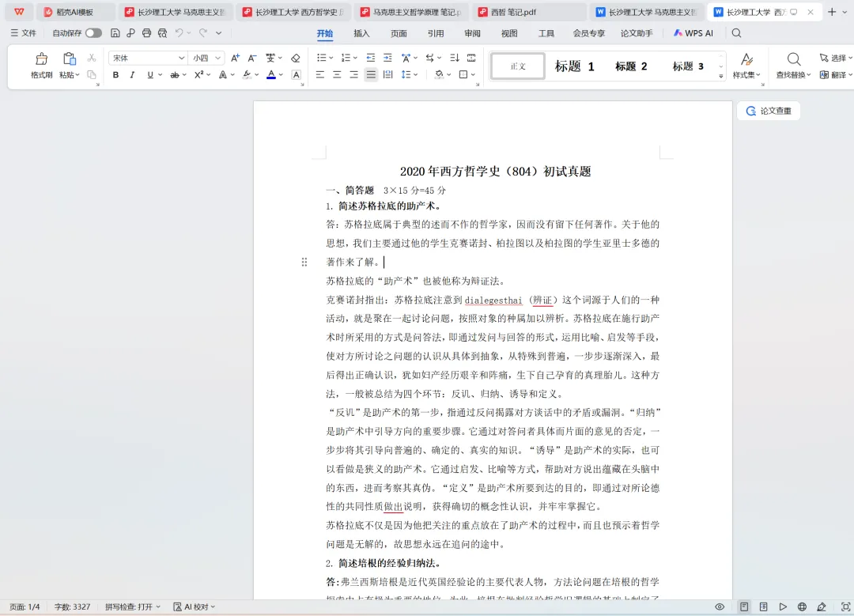Align text to the left
Image resolution: width=854 pixels, height=616 pixels.
pos(319,74)
